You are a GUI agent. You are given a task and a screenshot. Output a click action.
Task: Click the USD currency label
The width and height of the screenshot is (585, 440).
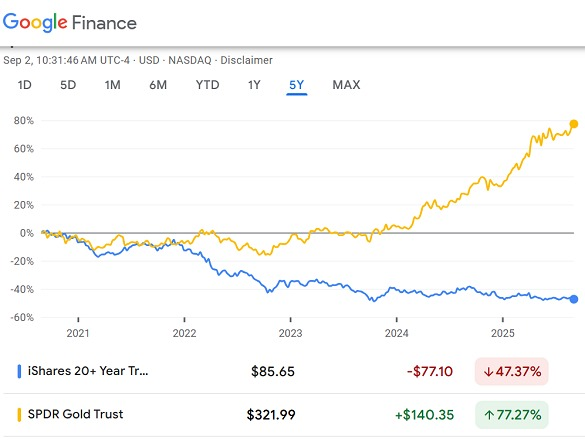[x=149, y=60]
